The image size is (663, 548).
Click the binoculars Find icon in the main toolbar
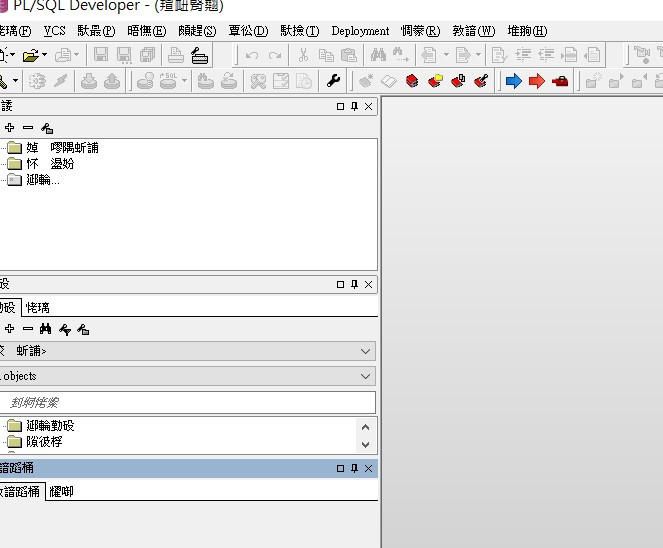point(378,55)
